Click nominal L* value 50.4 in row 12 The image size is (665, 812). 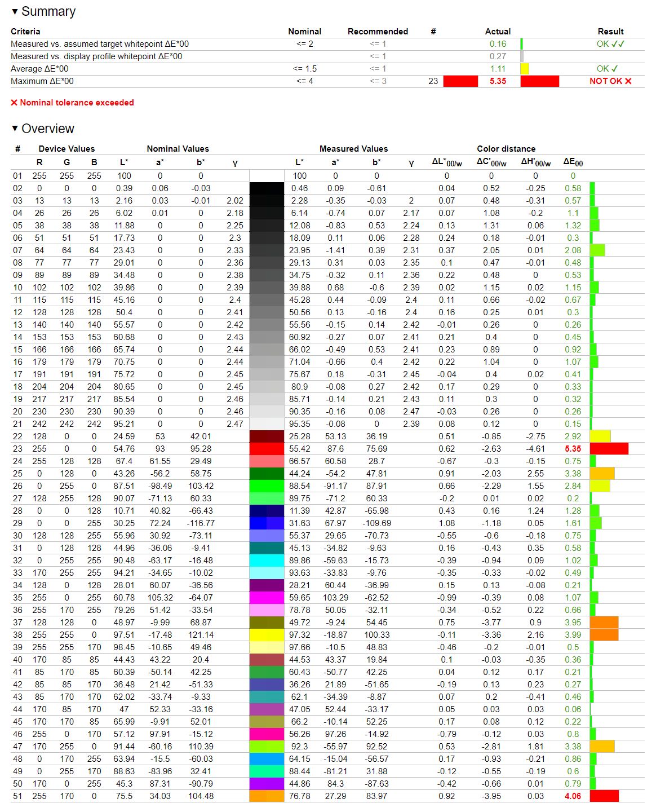(x=124, y=312)
